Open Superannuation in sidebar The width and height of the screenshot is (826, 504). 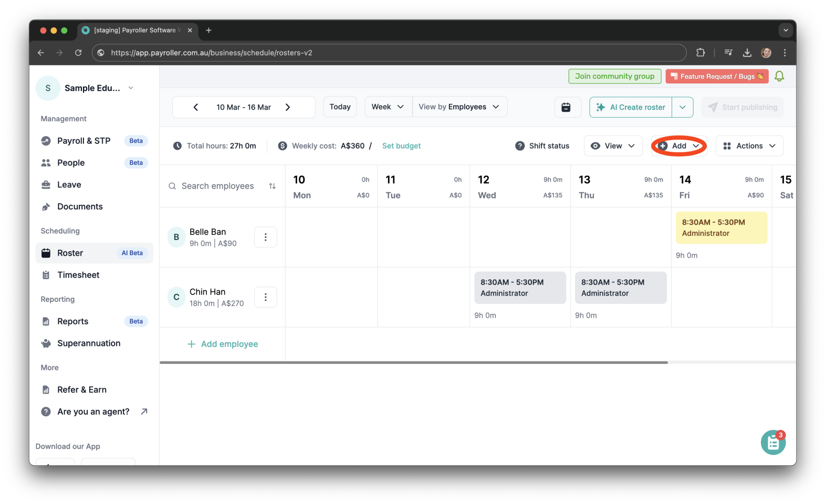tap(95, 343)
